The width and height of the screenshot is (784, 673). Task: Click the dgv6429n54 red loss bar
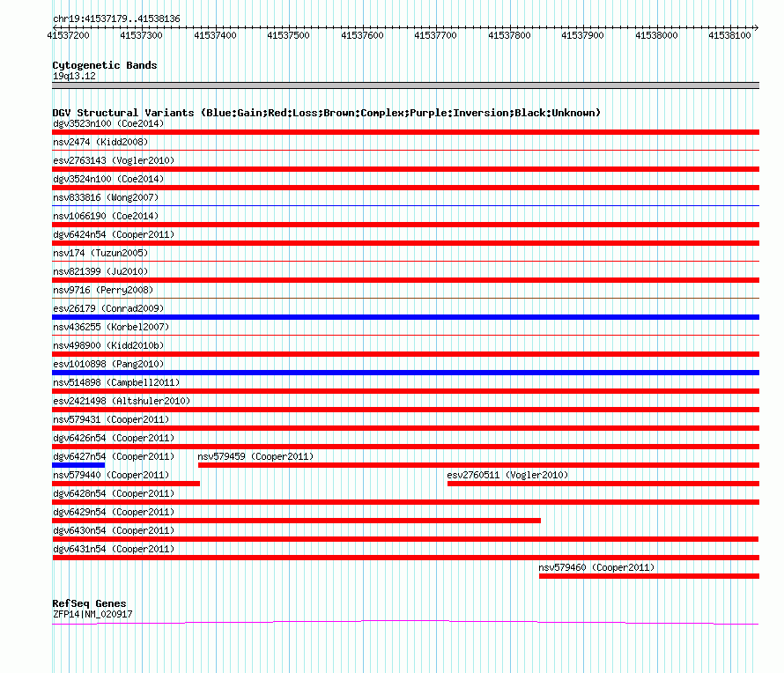coord(297,521)
